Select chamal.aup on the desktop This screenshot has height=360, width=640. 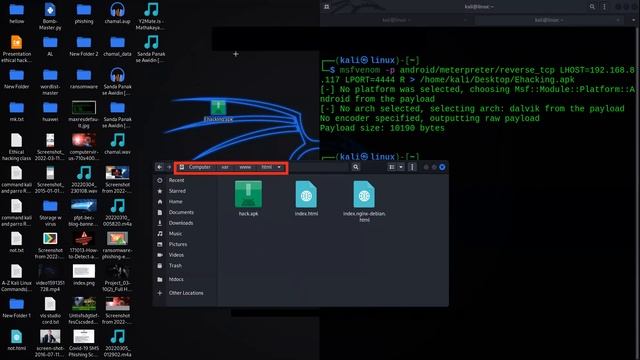point(117,13)
